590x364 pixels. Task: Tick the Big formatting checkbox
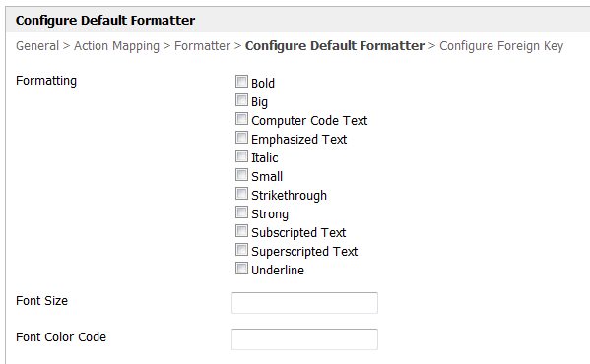pos(241,100)
